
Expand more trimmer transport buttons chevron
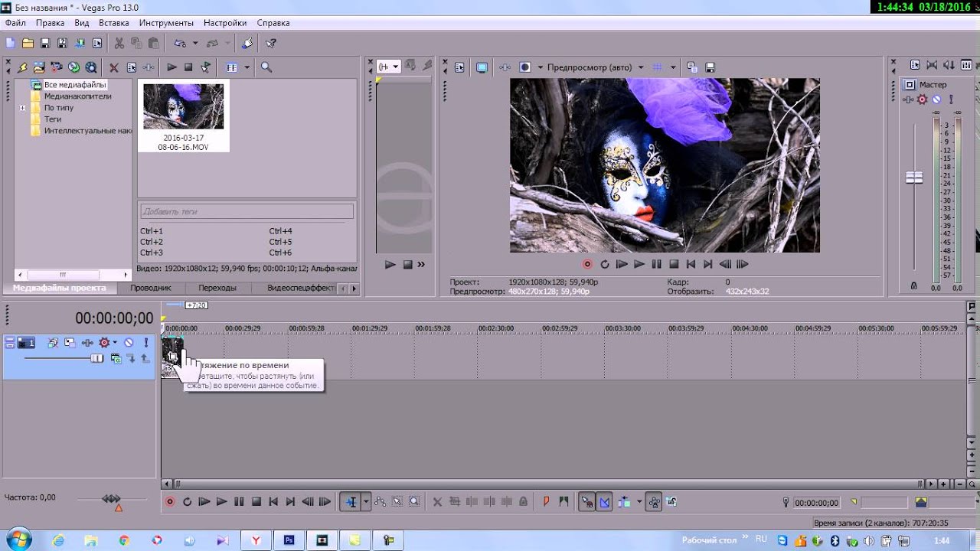(x=421, y=265)
